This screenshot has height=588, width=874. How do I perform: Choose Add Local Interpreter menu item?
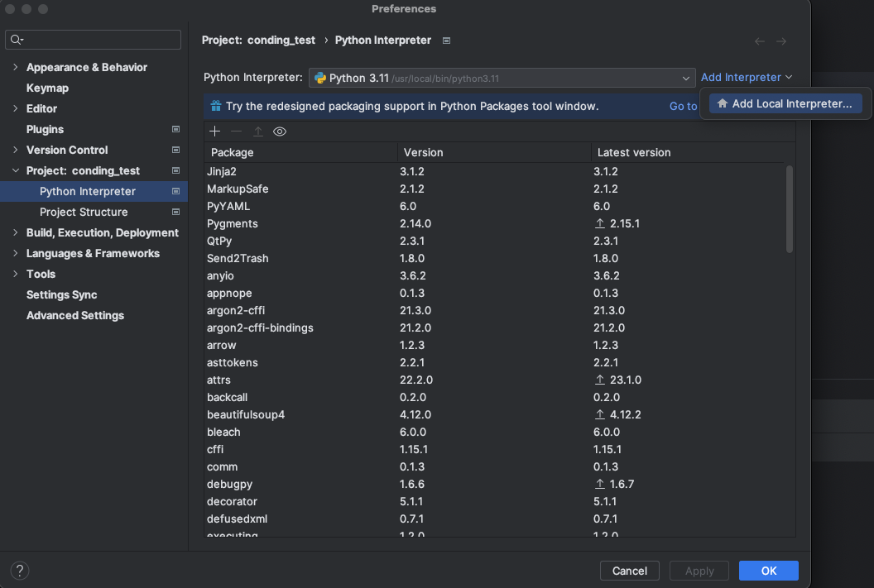point(785,103)
